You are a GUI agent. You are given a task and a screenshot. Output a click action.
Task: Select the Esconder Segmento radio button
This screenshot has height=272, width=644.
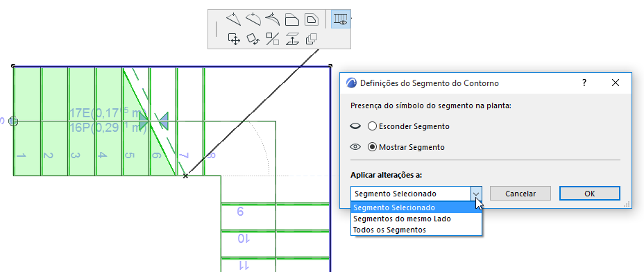point(372,126)
